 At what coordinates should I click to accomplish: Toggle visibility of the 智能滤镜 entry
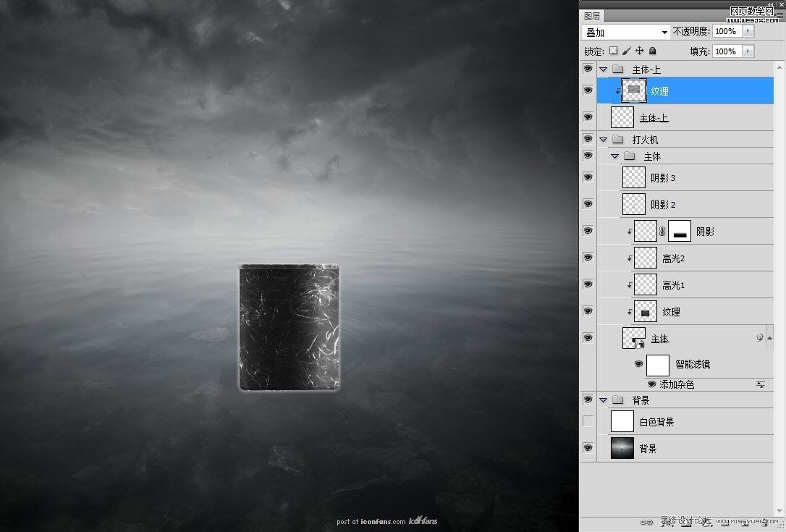[638, 364]
